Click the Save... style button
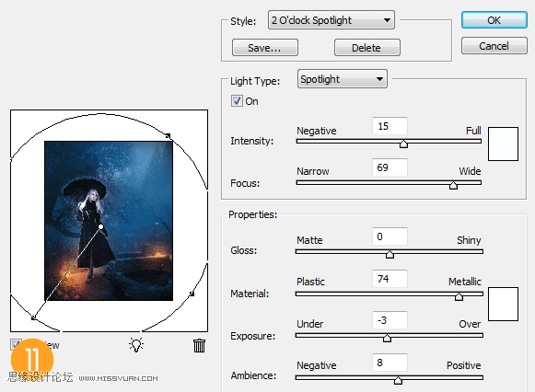Viewport: 535px width, 392px height. (265, 47)
